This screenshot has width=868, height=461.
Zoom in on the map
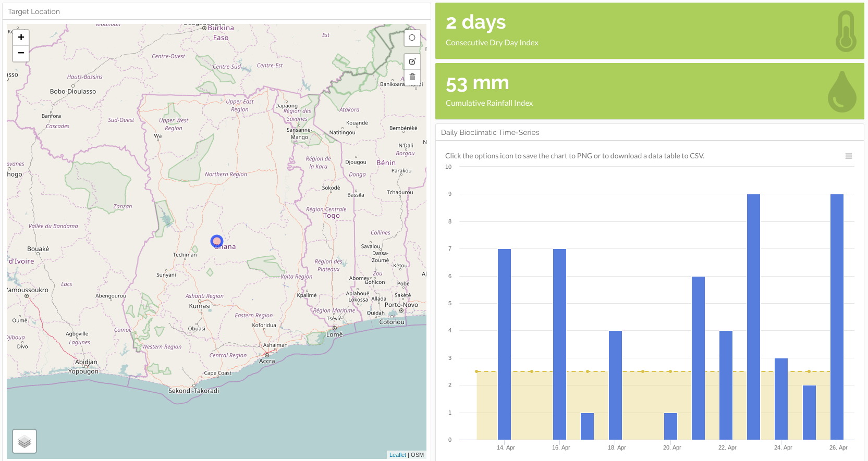(21, 38)
